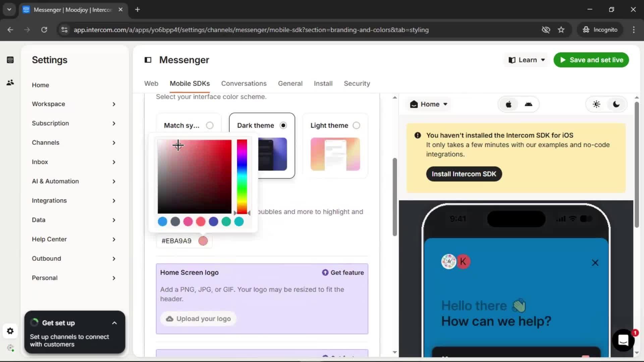Click the Get feature upgrade icon
644x362 pixels.
(x=325, y=273)
